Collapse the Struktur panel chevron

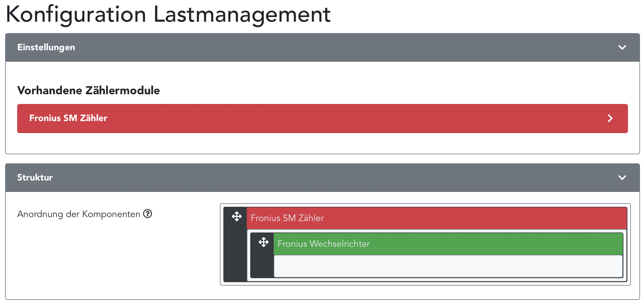(x=622, y=178)
